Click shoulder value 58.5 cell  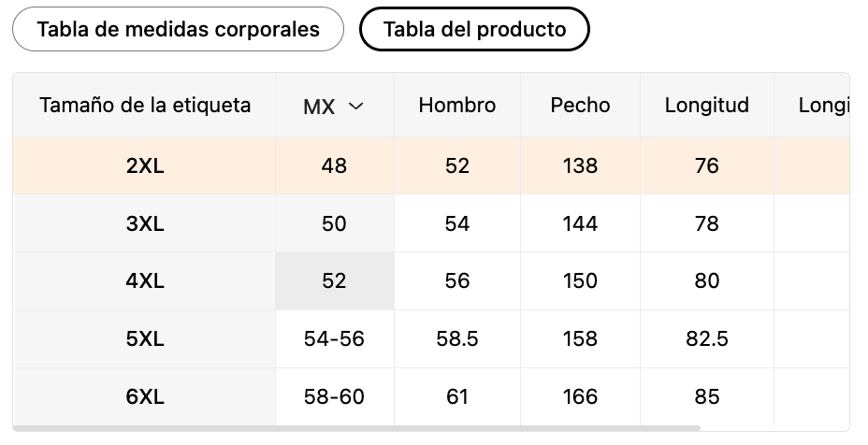[x=456, y=339]
